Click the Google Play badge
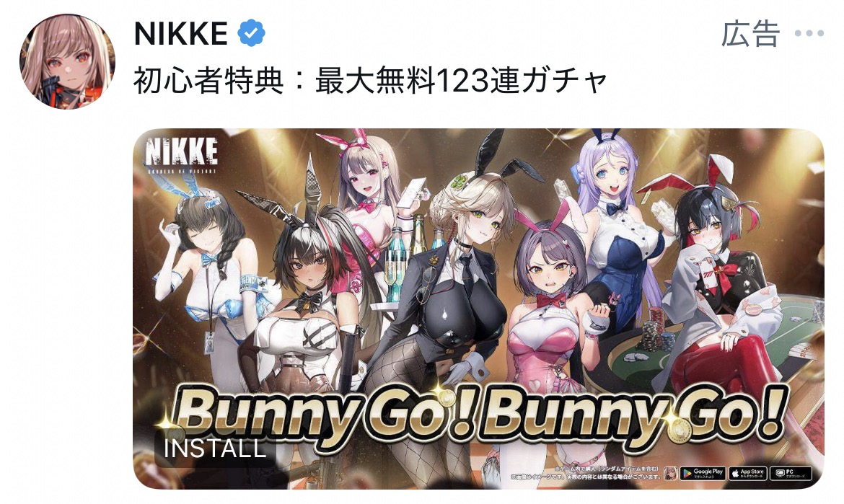844x504 pixels. coord(703,473)
